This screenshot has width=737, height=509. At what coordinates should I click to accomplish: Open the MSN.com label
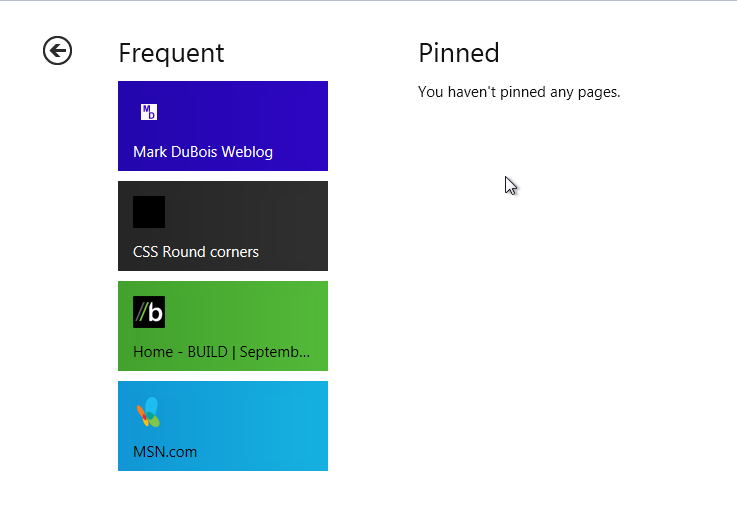click(165, 452)
